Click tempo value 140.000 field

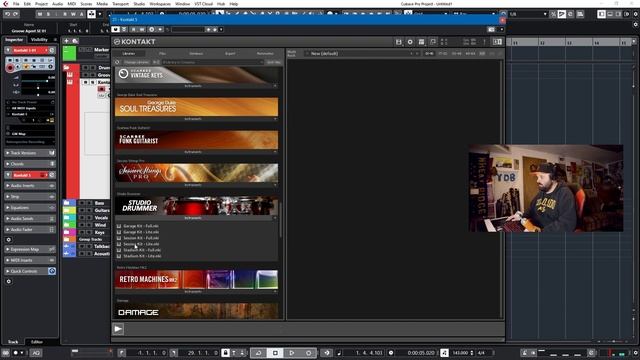(460, 353)
